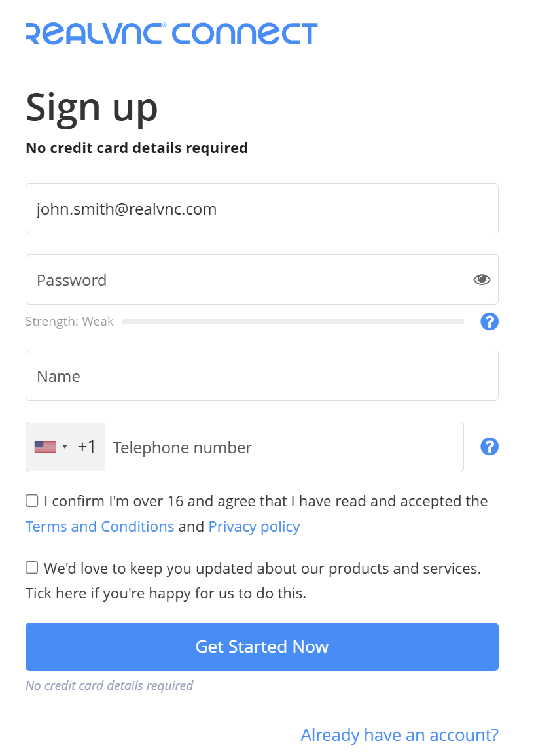The image size is (534, 756).
Task: Follow the Already have an account link
Action: click(x=399, y=735)
